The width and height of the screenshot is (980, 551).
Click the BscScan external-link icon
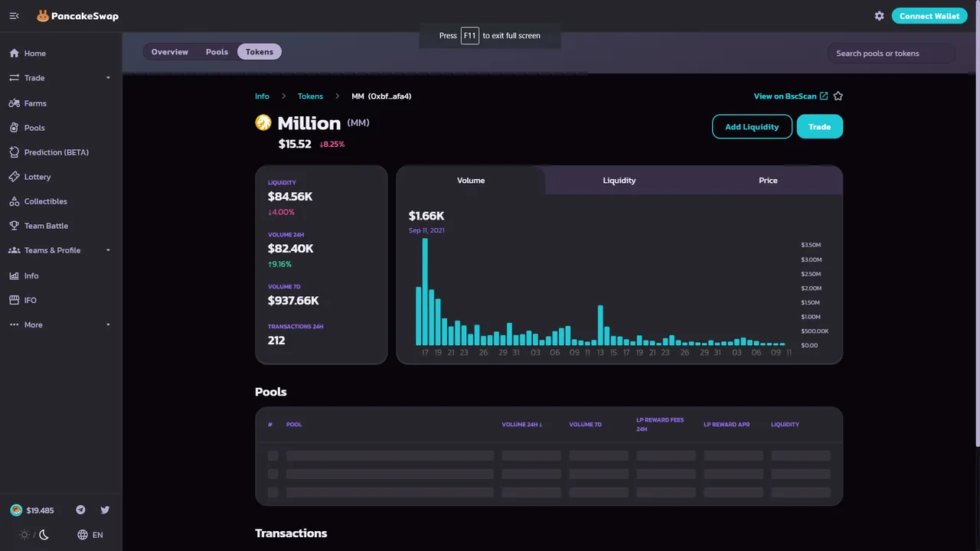click(824, 96)
